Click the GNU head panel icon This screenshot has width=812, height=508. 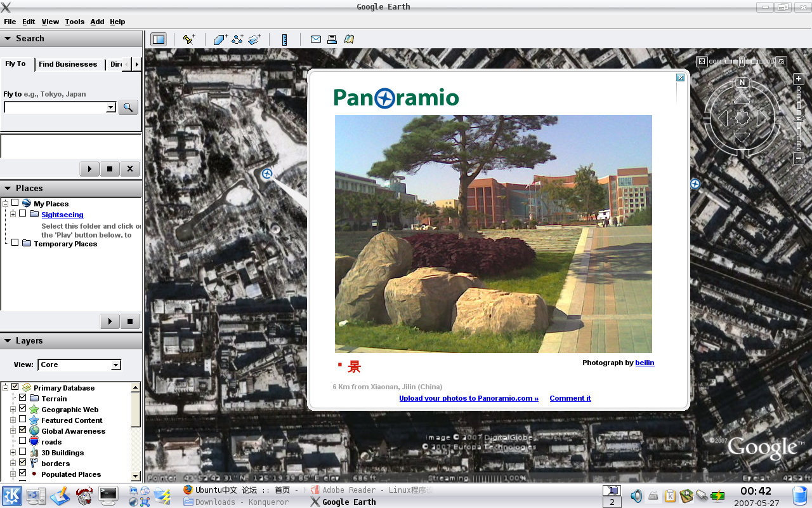(x=84, y=495)
